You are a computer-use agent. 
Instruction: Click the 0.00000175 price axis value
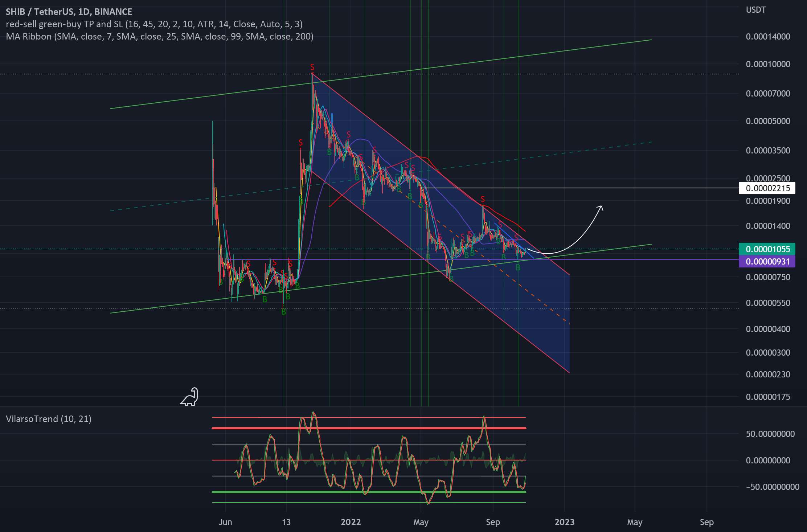768,397
